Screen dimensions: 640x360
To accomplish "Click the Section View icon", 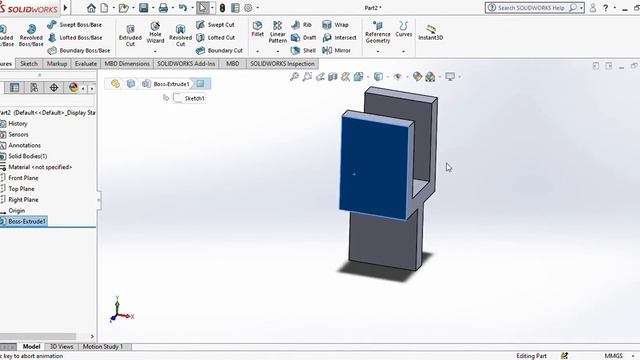I will tap(333, 76).
